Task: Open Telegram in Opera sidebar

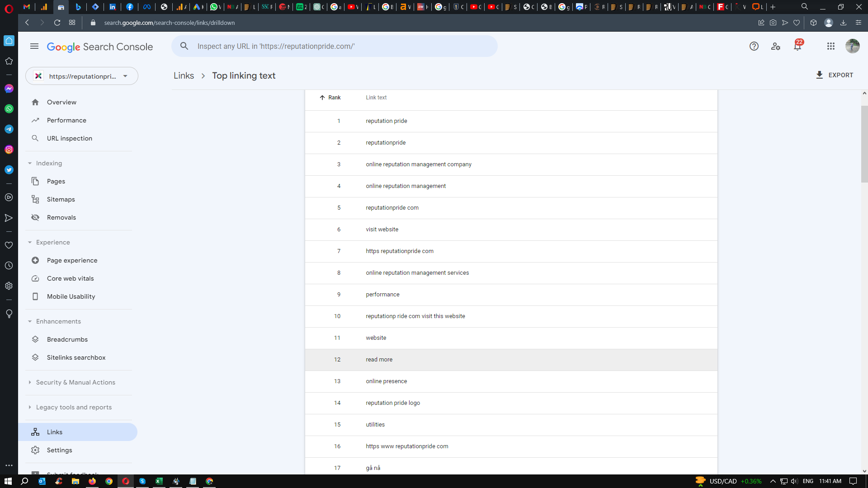Action: tap(9, 129)
